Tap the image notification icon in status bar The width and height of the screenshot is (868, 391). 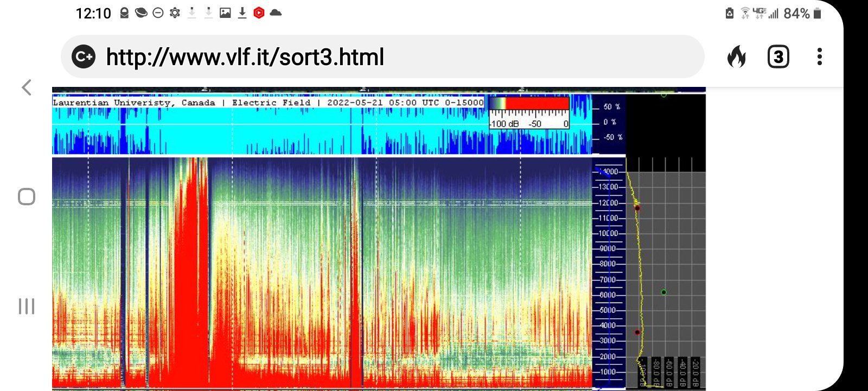pyautogui.click(x=225, y=13)
